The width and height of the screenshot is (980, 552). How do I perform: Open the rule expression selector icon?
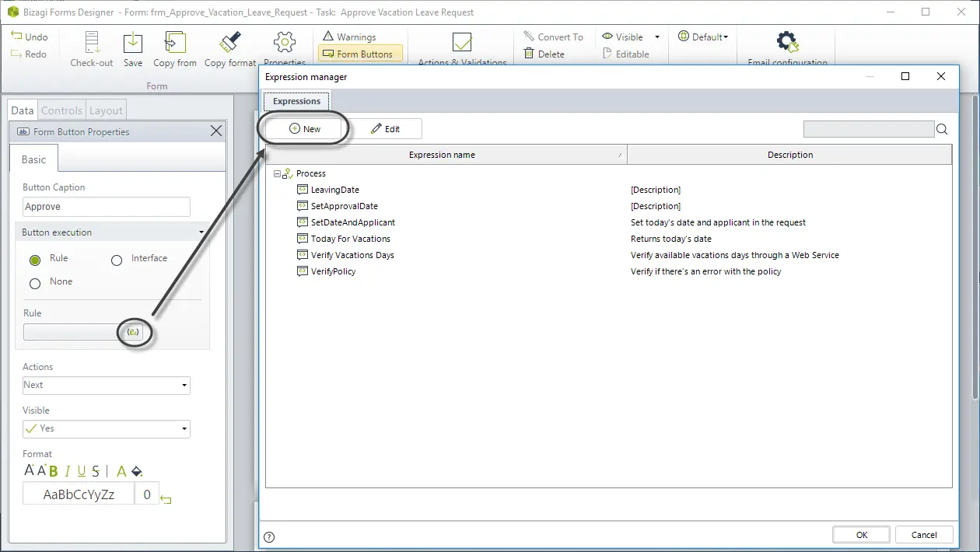click(134, 332)
